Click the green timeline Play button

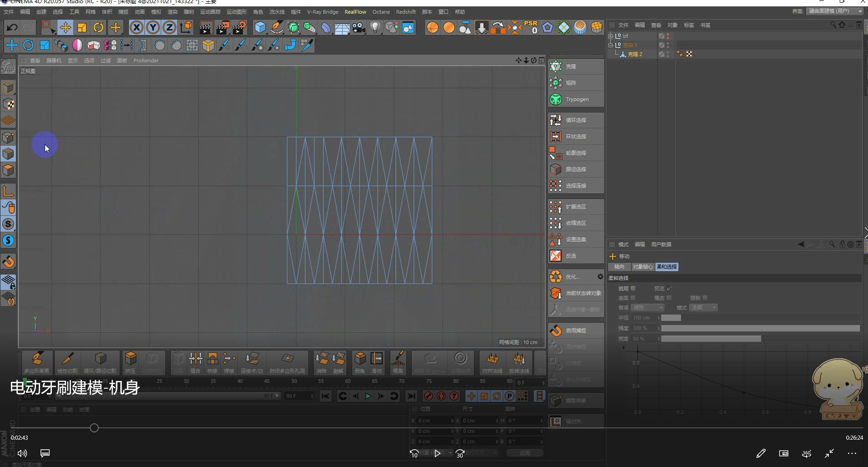(368, 396)
